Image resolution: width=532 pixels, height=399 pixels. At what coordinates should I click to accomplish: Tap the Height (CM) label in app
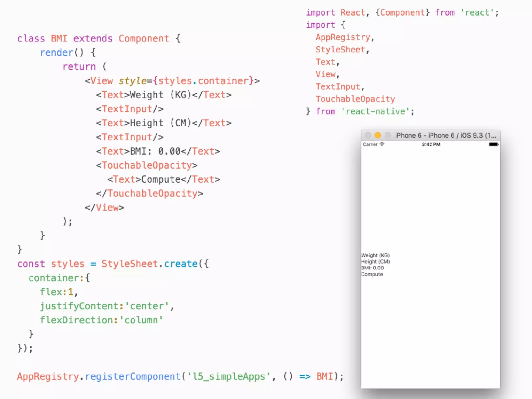coord(376,262)
